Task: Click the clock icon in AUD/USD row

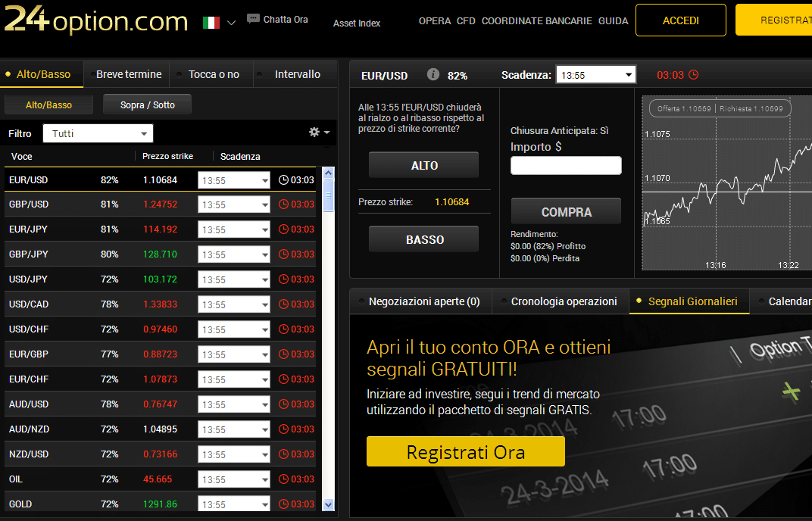Action: pos(283,404)
